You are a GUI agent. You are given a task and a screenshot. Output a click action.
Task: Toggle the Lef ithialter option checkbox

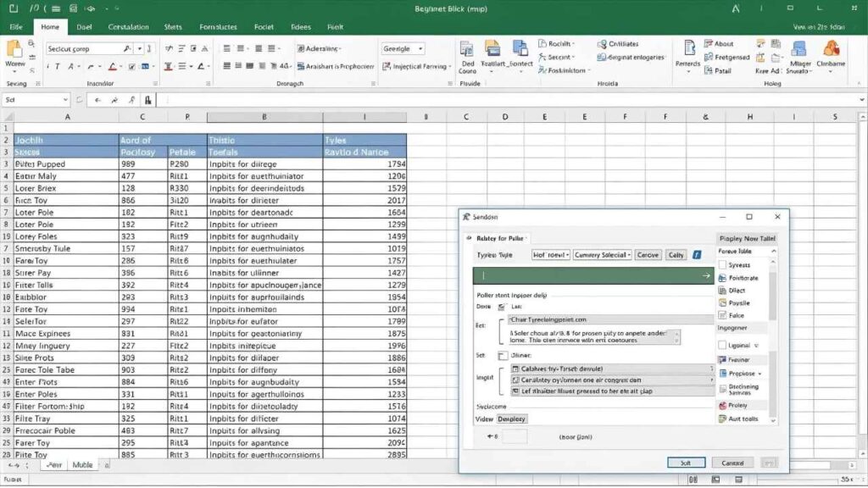tap(515, 391)
